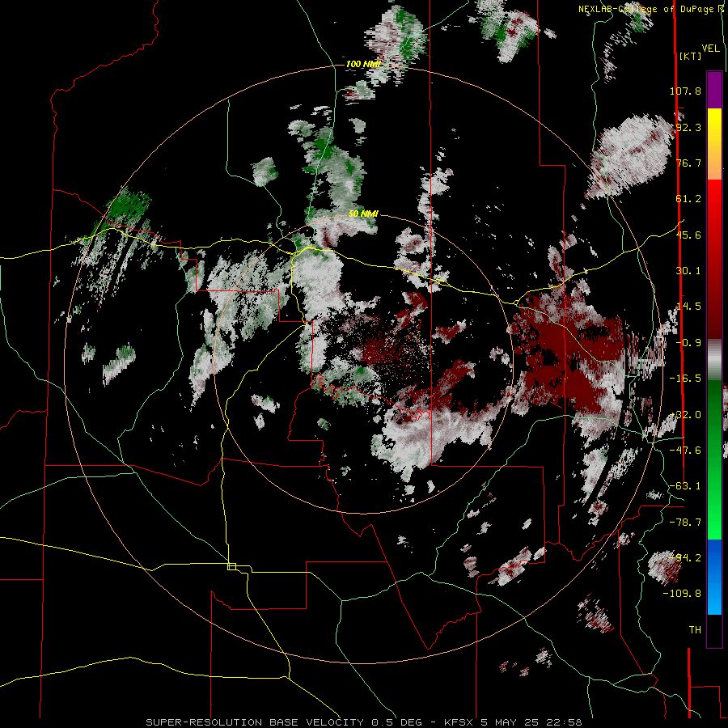Click the '[KT]' units label
Image resolution: width=728 pixels, height=728 pixels.
tap(690, 56)
